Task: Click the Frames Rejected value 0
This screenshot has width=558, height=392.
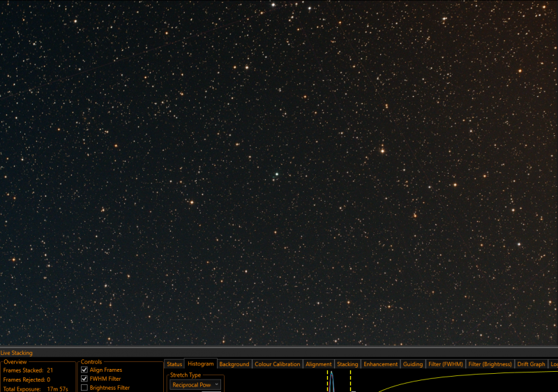Action: click(48, 379)
